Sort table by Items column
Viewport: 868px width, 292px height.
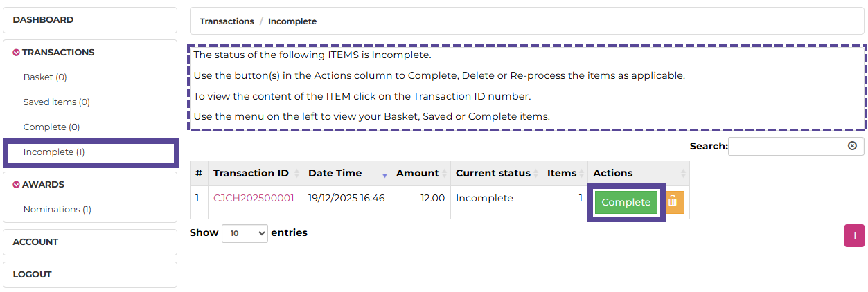[564, 173]
